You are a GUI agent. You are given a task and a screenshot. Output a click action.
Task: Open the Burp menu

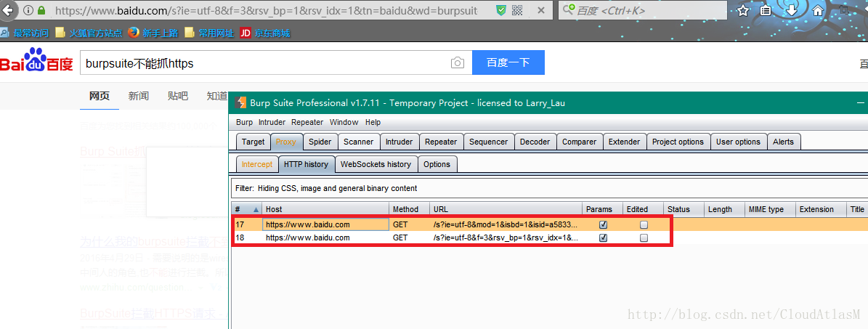click(244, 122)
